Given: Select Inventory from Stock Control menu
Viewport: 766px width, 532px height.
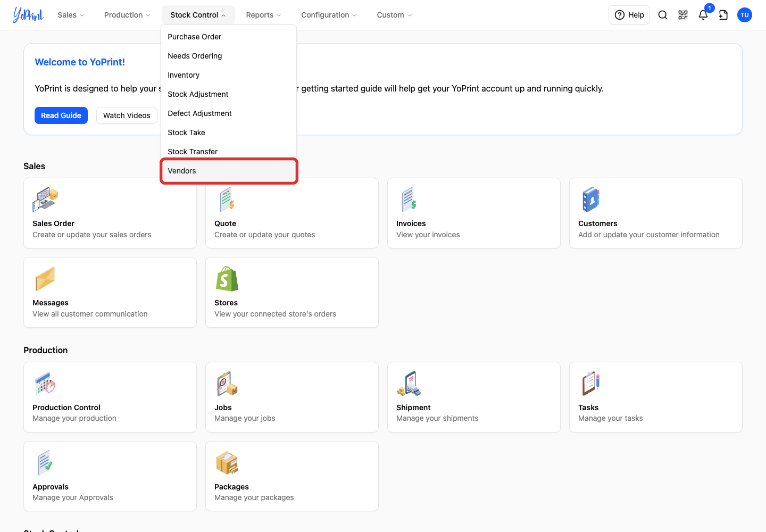Looking at the screenshot, I should coord(229,75).
